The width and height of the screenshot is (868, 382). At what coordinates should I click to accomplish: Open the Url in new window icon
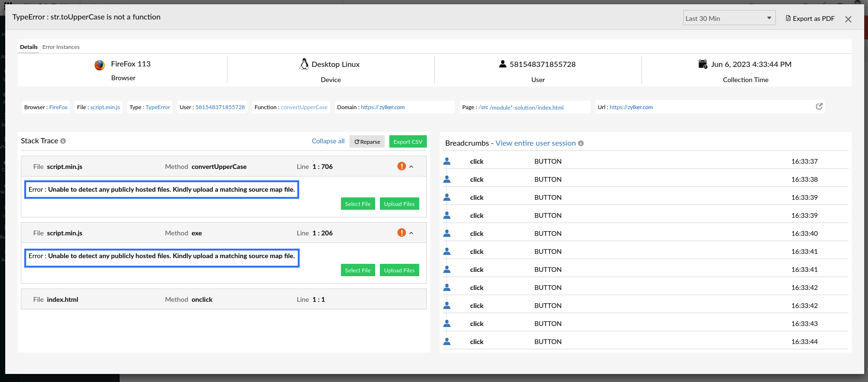819,106
